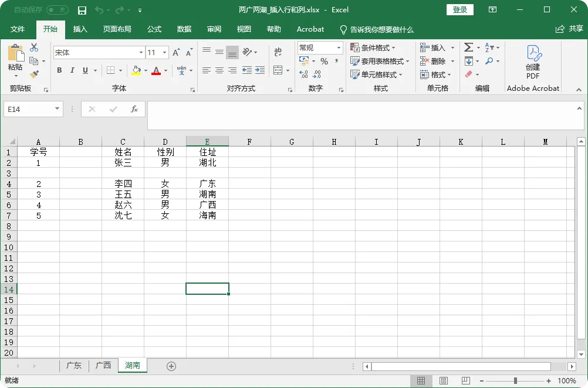This screenshot has width=588, height=388.
Task: Open the borders dropdown arrow
Action: pyautogui.click(x=121, y=70)
